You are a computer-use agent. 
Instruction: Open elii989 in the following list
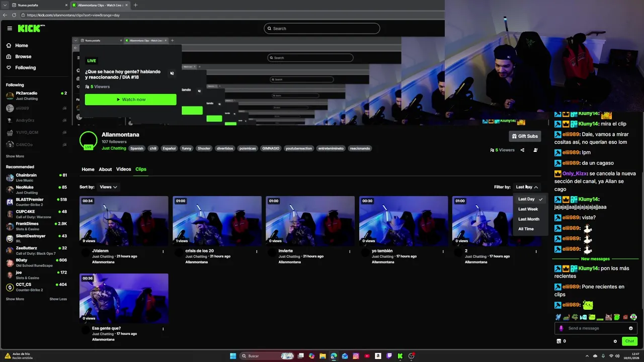(36, 108)
